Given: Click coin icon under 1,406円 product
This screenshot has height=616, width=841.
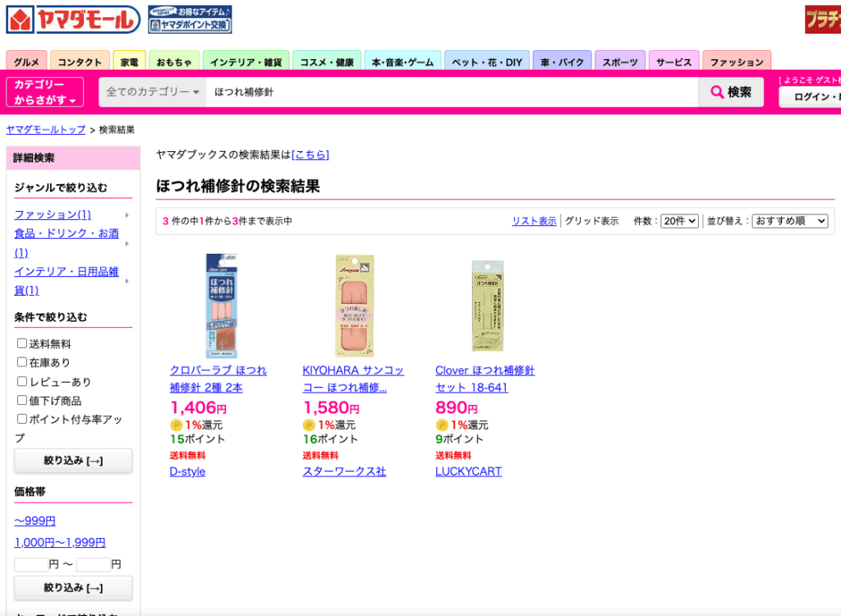Looking at the screenshot, I should (176, 425).
